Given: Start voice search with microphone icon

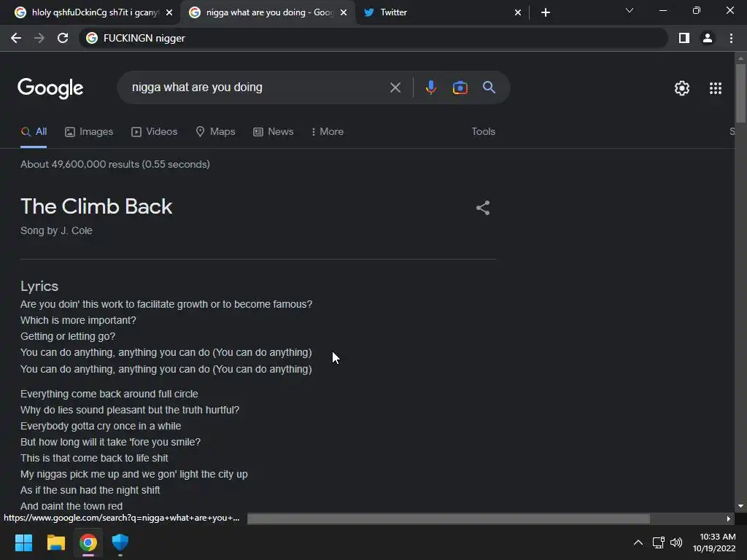Looking at the screenshot, I should coord(430,87).
